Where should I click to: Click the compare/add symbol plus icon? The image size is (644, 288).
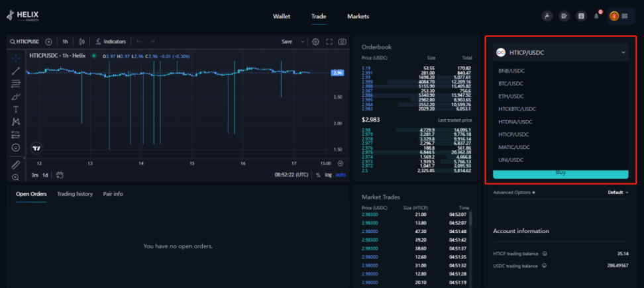click(x=48, y=42)
